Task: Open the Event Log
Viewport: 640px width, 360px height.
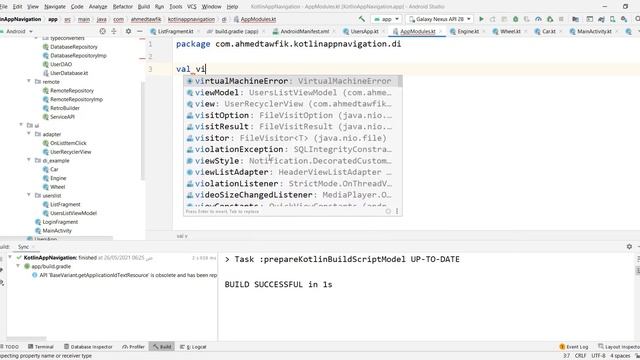Action: coord(574,347)
